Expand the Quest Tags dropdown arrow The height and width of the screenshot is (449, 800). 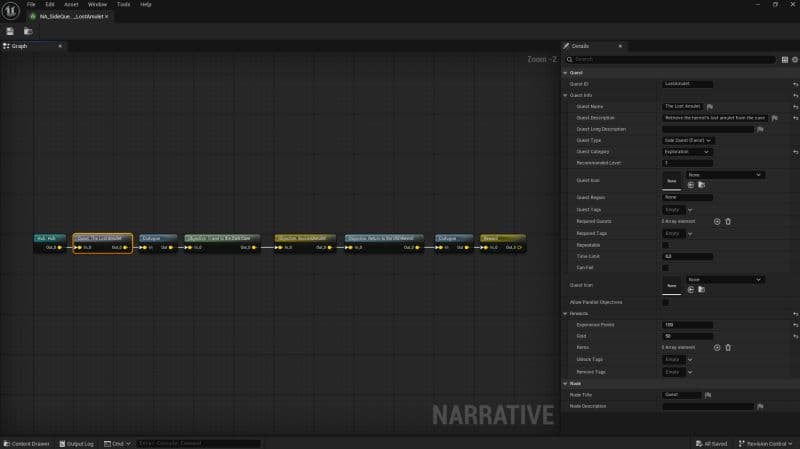click(690, 210)
